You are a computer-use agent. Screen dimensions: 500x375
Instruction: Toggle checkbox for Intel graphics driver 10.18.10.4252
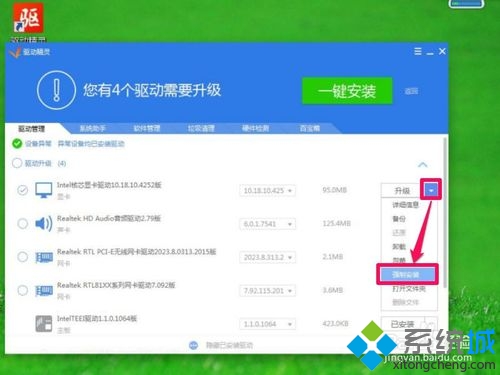coord(23,190)
